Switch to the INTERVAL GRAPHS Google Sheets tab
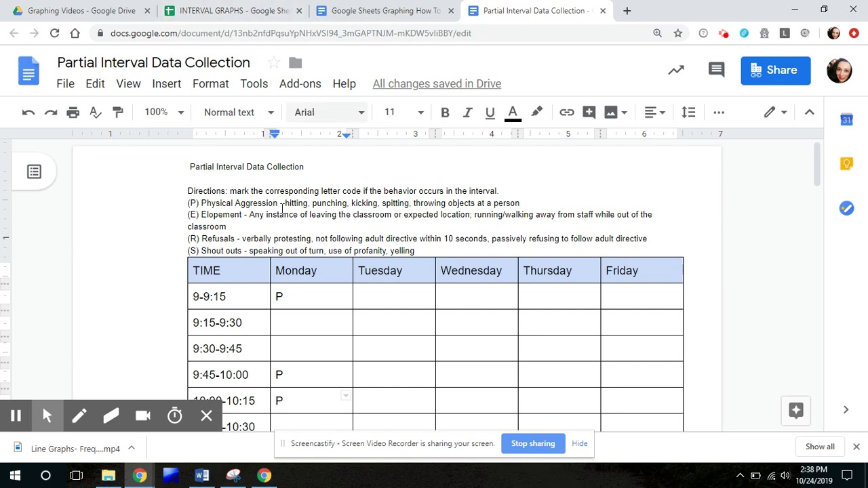Image resolution: width=868 pixels, height=488 pixels. (x=233, y=11)
